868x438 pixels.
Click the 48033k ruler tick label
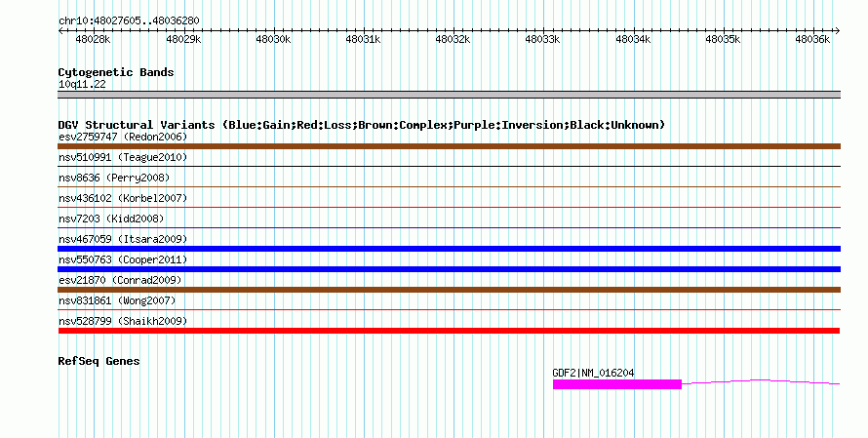[542, 39]
